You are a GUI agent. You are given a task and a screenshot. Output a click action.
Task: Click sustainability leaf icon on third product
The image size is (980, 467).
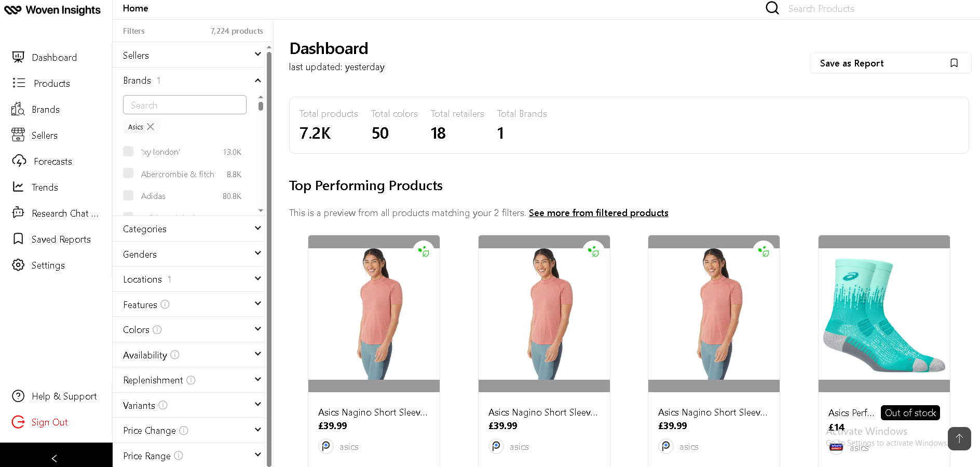[x=764, y=251]
